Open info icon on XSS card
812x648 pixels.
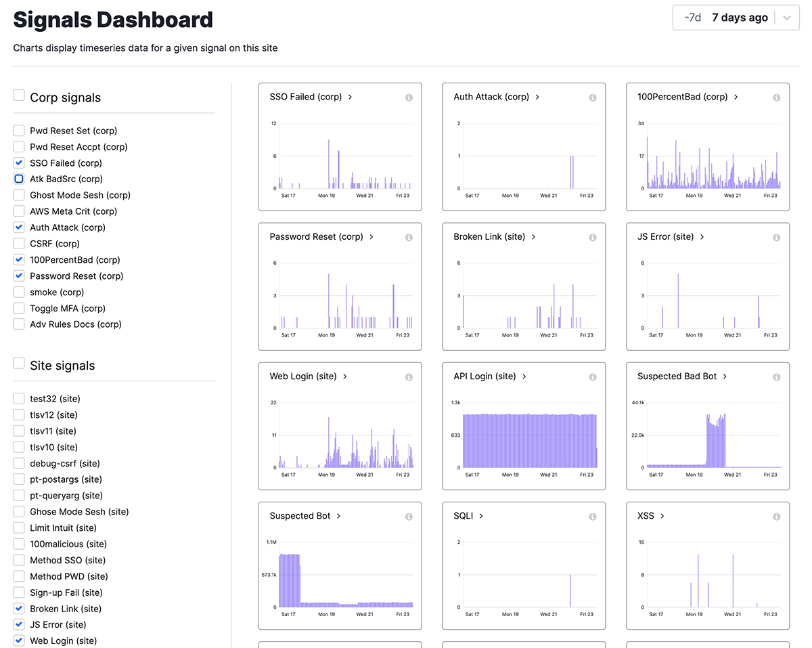[x=777, y=517]
